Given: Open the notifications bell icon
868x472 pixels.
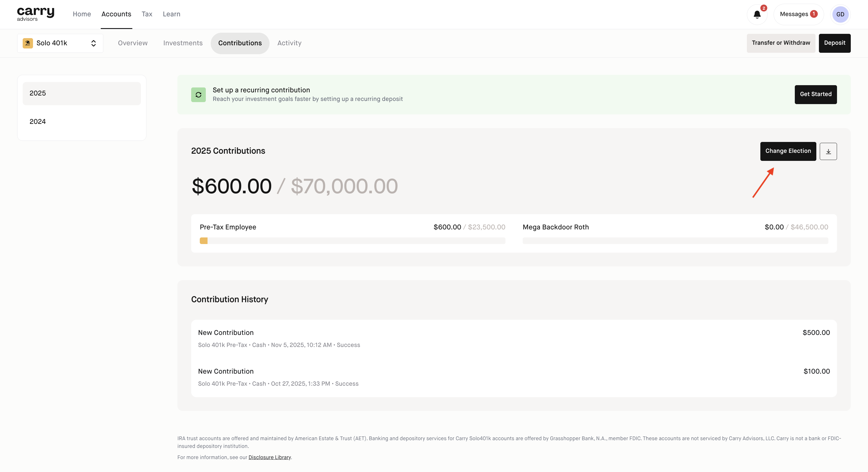Looking at the screenshot, I should (x=757, y=14).
